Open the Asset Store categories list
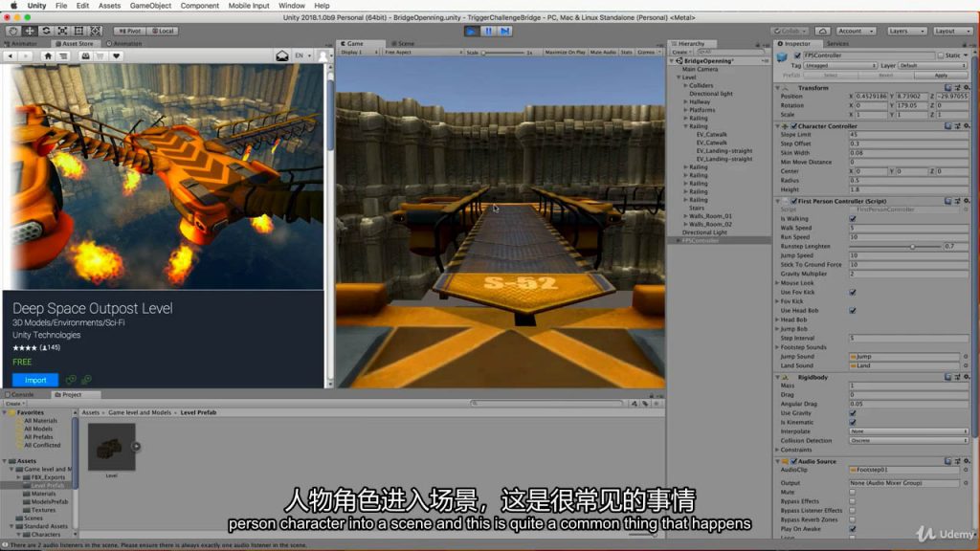The width and height of the screenshot is (980, 551). 64,56
